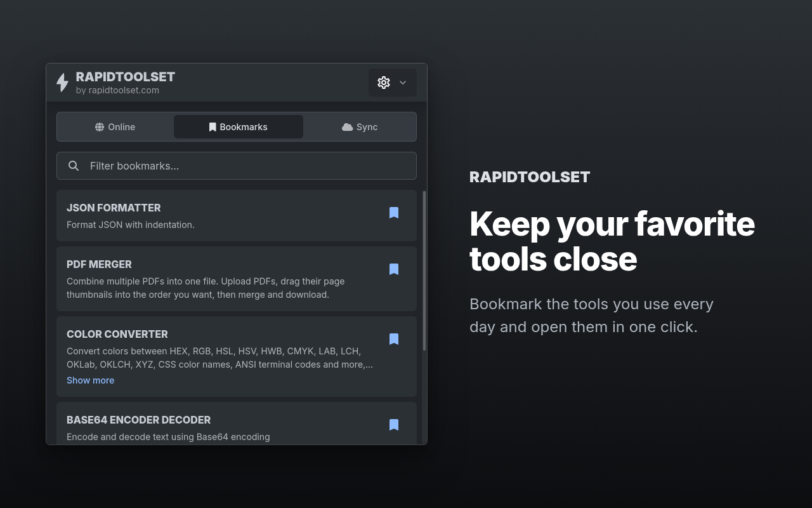The width and height of the screenshot is (812, 508).
Task: Select the Bookmarks tab
Action: tap(239, 127)
